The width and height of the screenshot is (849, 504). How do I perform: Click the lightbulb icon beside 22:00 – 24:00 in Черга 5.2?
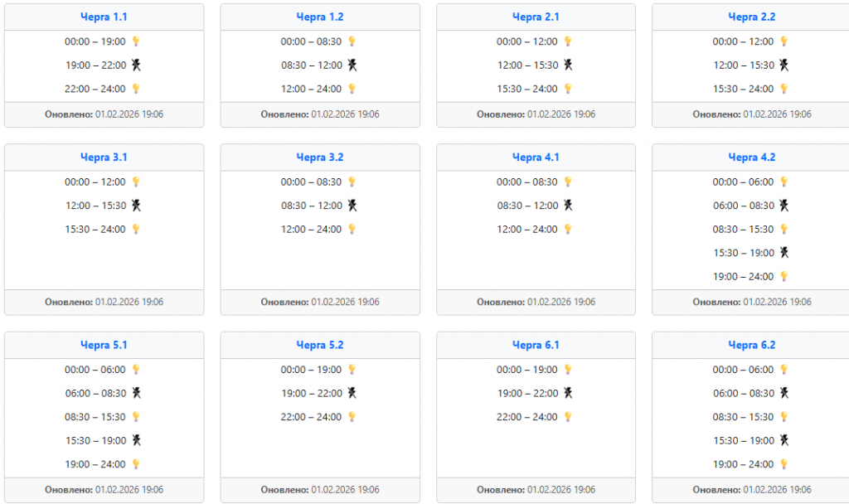click(x=352, y=417)
